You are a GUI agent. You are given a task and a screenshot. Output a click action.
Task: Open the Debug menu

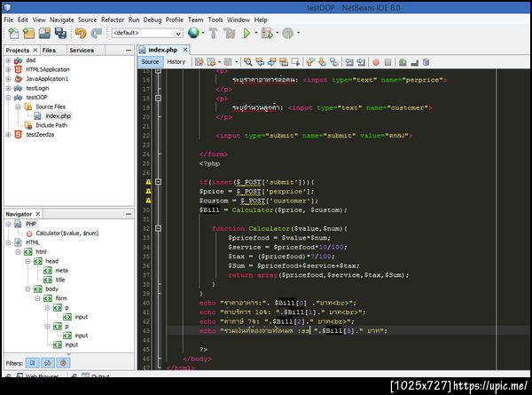tap(153, 20)
